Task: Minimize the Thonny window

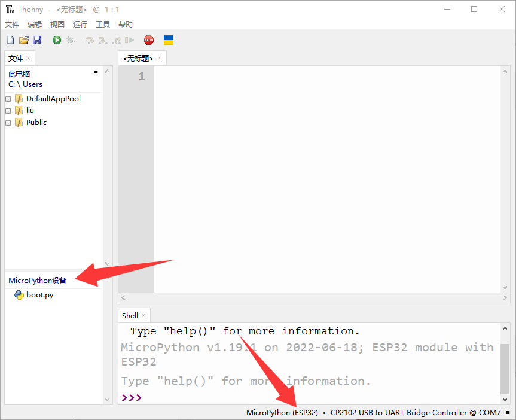Action: coord(447,9)
